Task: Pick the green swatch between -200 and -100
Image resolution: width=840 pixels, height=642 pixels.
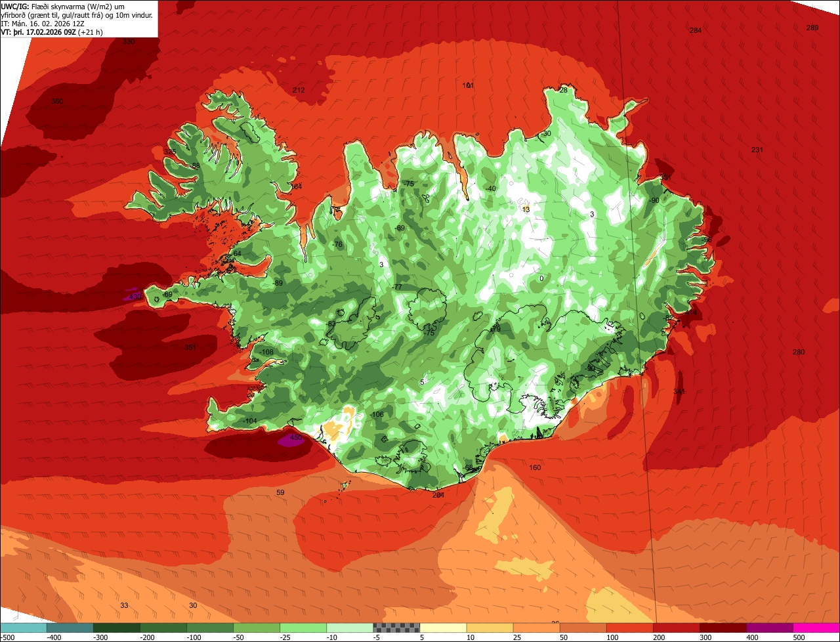Action: [163, 628]
